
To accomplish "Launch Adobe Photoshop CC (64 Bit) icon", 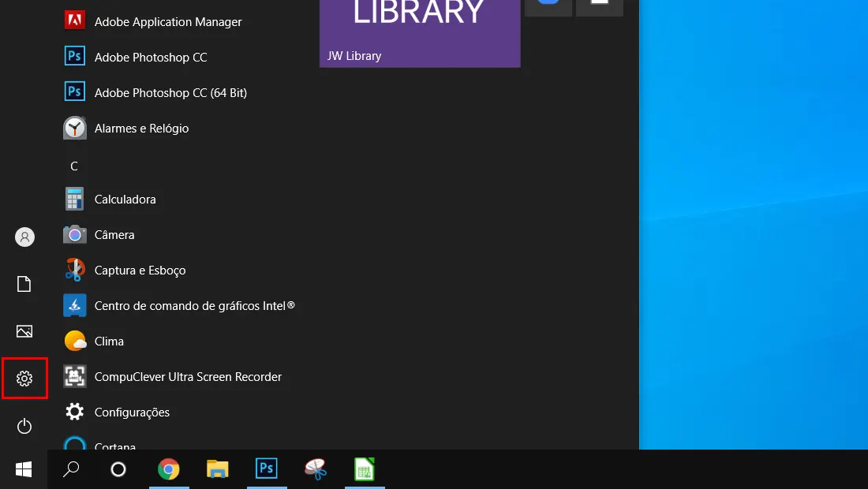I will tap(75, 91).
